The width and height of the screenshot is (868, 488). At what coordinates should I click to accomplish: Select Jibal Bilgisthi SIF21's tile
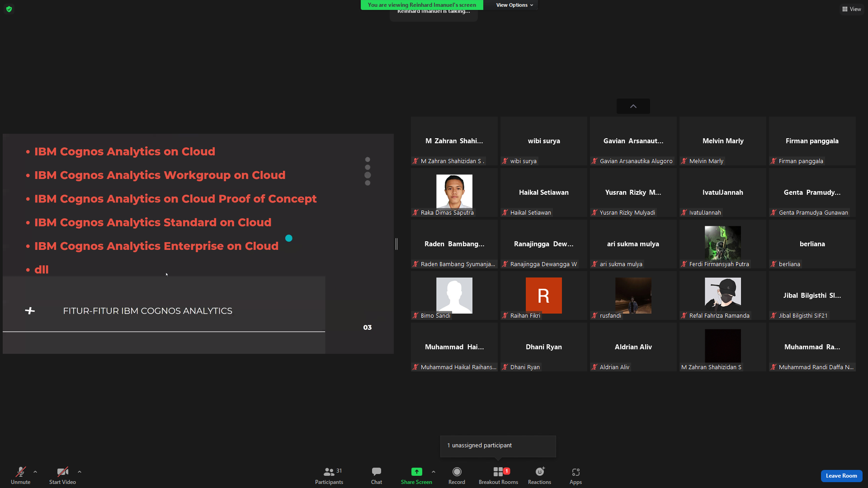(812, 296)
